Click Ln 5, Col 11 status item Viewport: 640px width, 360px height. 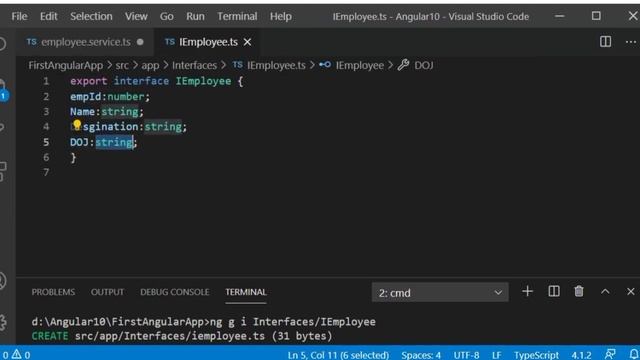click(338, 355)
